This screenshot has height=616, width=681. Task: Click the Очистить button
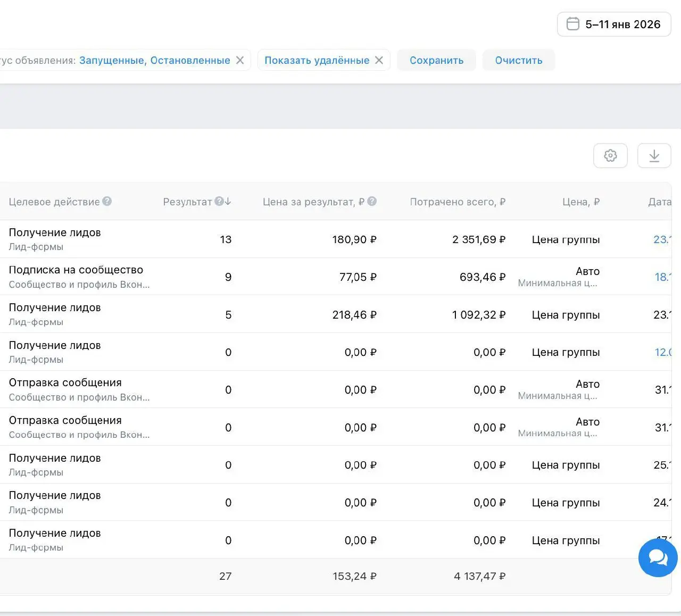pos(519,61)
